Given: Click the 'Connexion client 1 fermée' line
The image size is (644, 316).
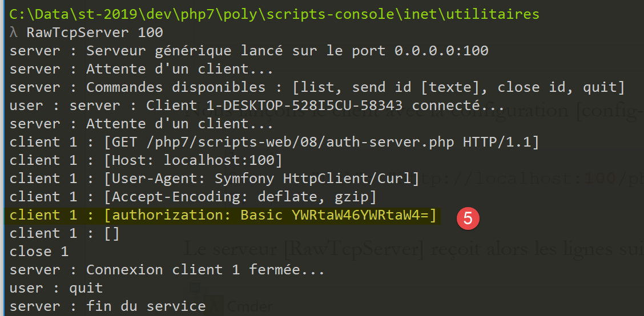Looking at the screenshot, I should [x=167, y=270].
